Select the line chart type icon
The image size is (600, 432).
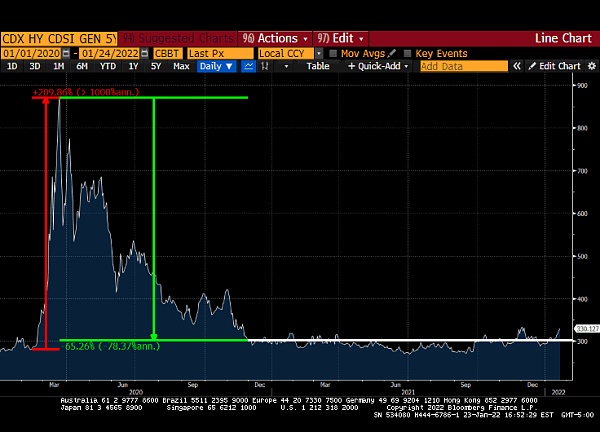[250, 66]
